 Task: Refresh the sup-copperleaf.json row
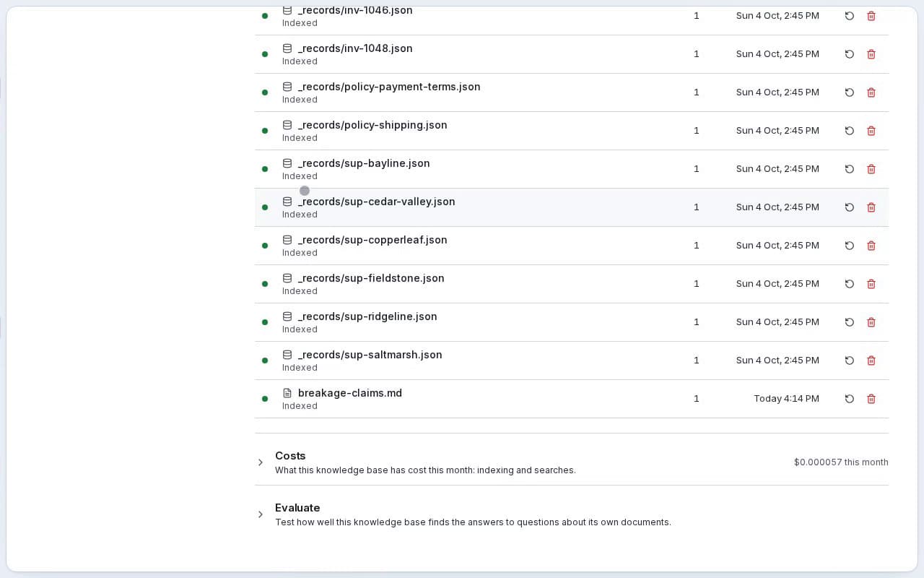tap(850, 246)
